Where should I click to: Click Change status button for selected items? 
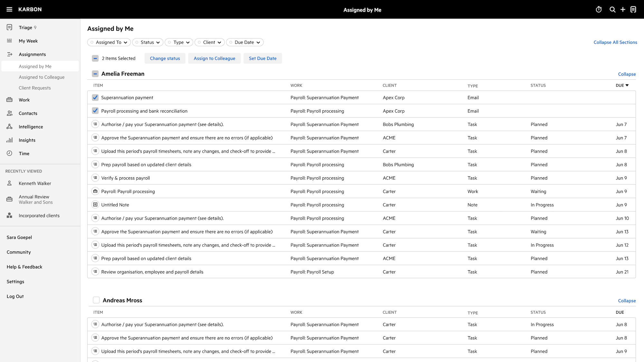pos(165,58)
